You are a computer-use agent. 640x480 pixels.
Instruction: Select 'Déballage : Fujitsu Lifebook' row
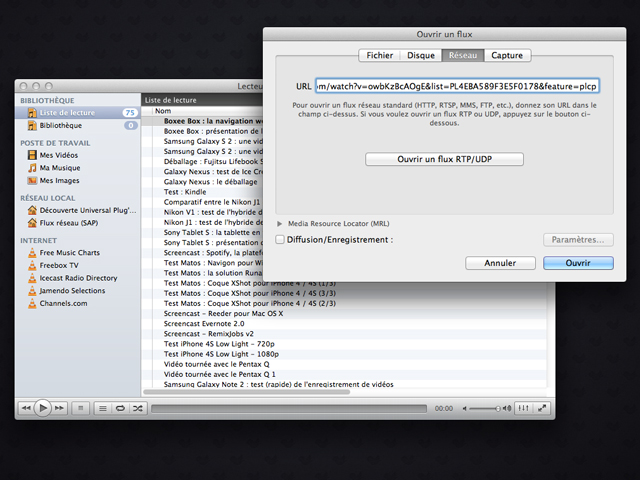coord(202,162)
